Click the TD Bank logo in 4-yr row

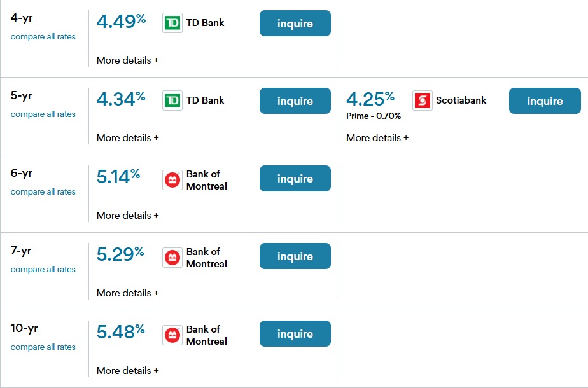[x=172, y=24]
